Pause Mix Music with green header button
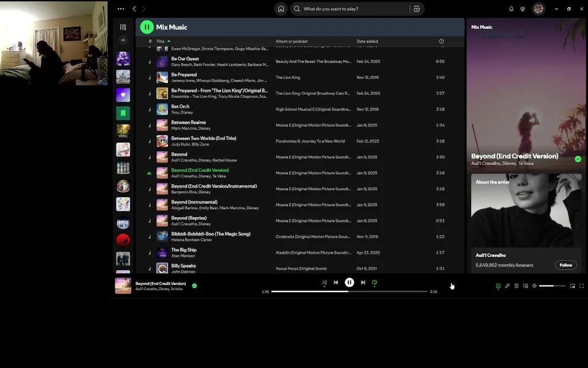 tap(147, 27)
